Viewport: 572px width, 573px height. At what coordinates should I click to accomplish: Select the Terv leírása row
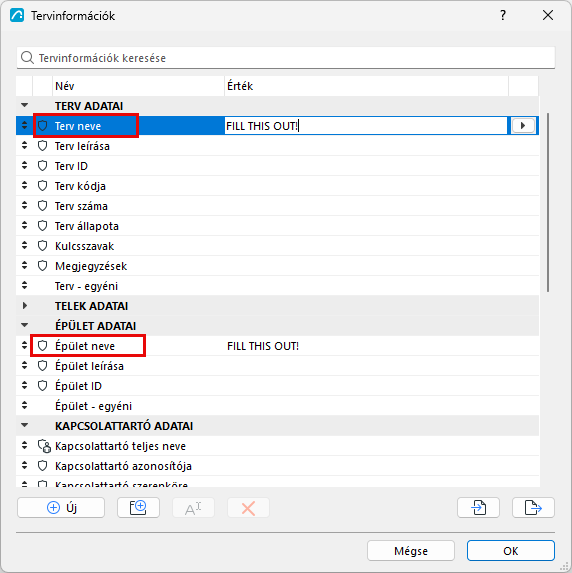[277, 146]
